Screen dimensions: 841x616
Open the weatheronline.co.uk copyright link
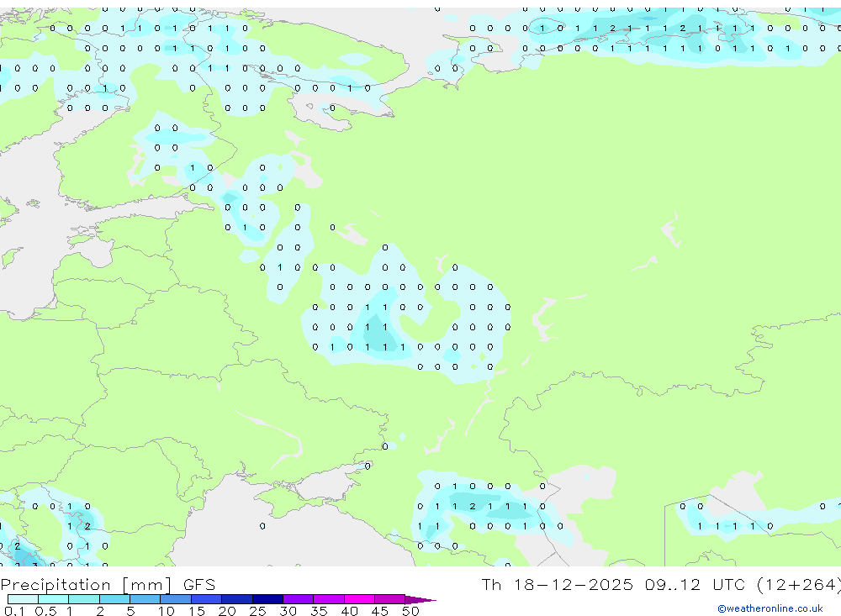tap(770, 608)
